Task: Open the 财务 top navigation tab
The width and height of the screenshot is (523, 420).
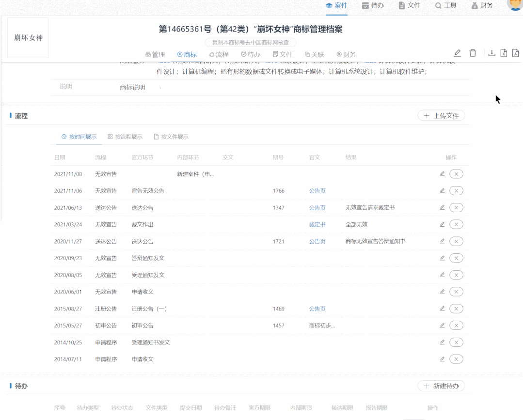Action: (482, 6)
